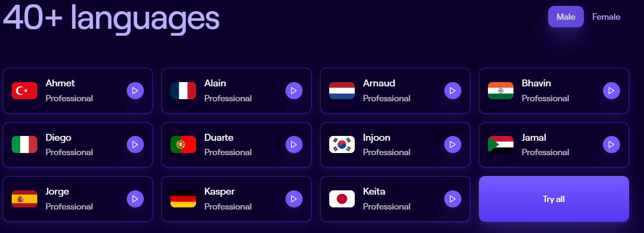The width and height of the screenshot is (644, 233).
Task: Select the Turkish flag thumbnail for Ahmet
Action: (25, 91)
